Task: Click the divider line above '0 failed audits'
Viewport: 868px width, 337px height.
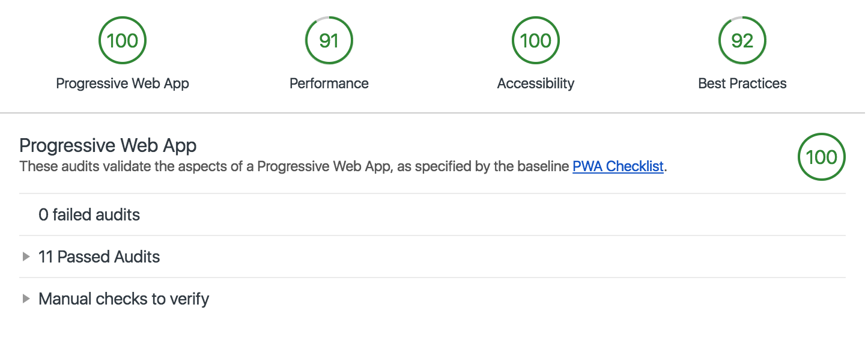Action: click(x=432, y=193)
